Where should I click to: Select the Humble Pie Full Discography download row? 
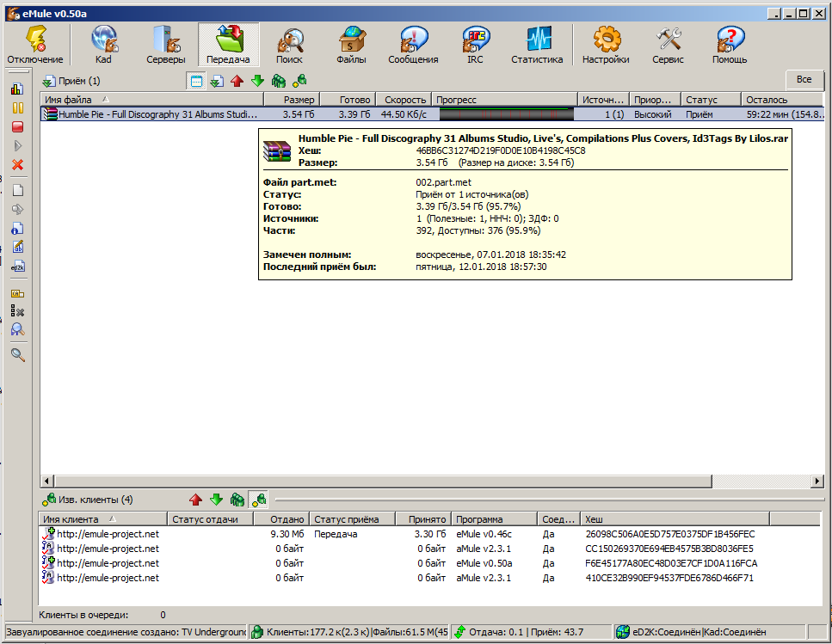[432, 114]
